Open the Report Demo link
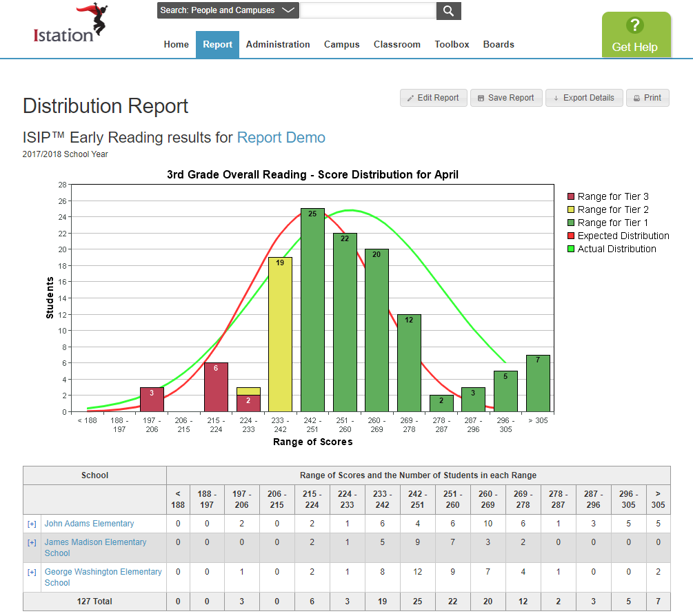The width and height of the screenshot is (693, 616). 281,137
